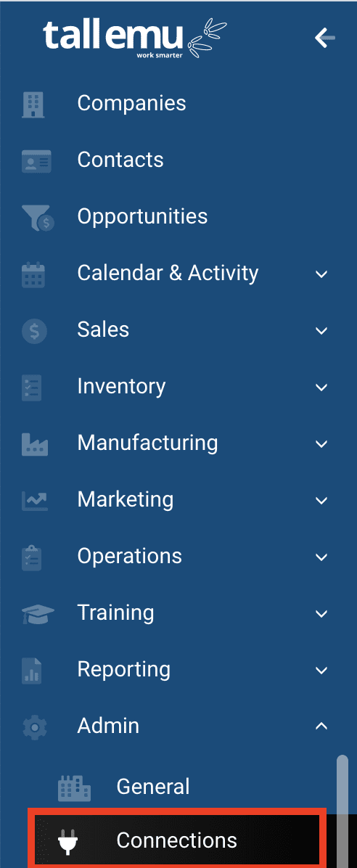
Task: Click the Companies building icon
Action: [x=33, y=104]
